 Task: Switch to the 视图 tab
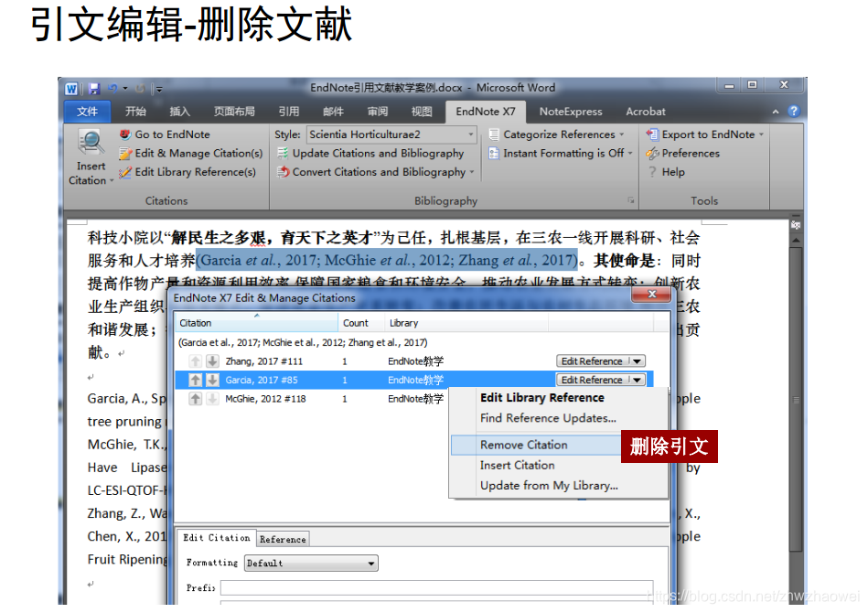point(422,112)
